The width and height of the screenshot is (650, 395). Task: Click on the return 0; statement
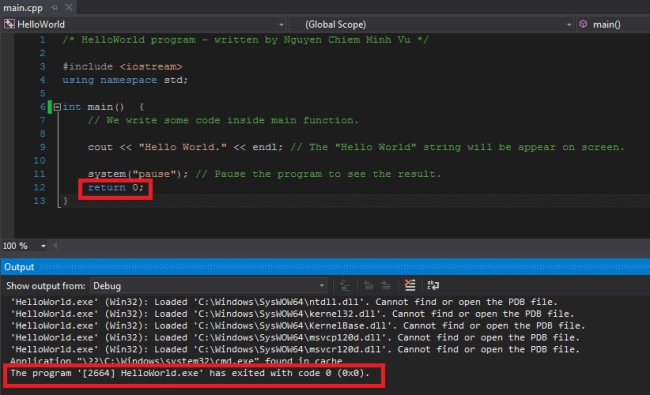(115, 188)
